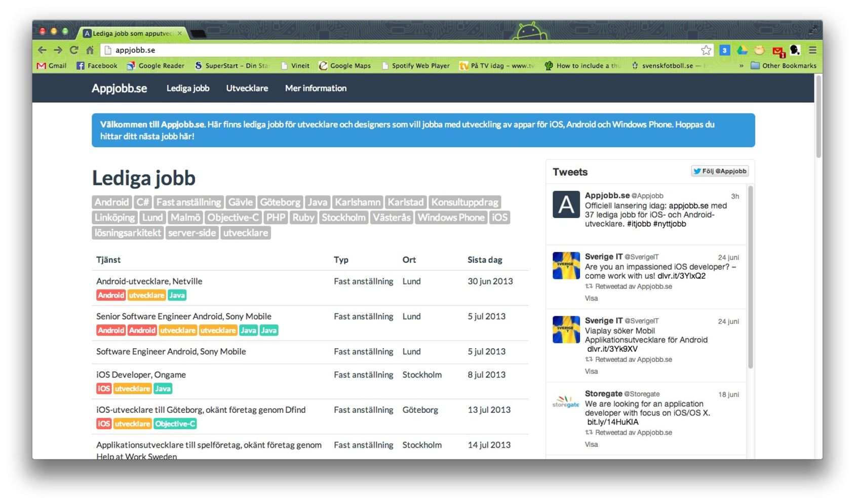Open Senior Software Engineer Android job
Image resolution: width=855 pixels, height=504 pixels.
(184, 316)
